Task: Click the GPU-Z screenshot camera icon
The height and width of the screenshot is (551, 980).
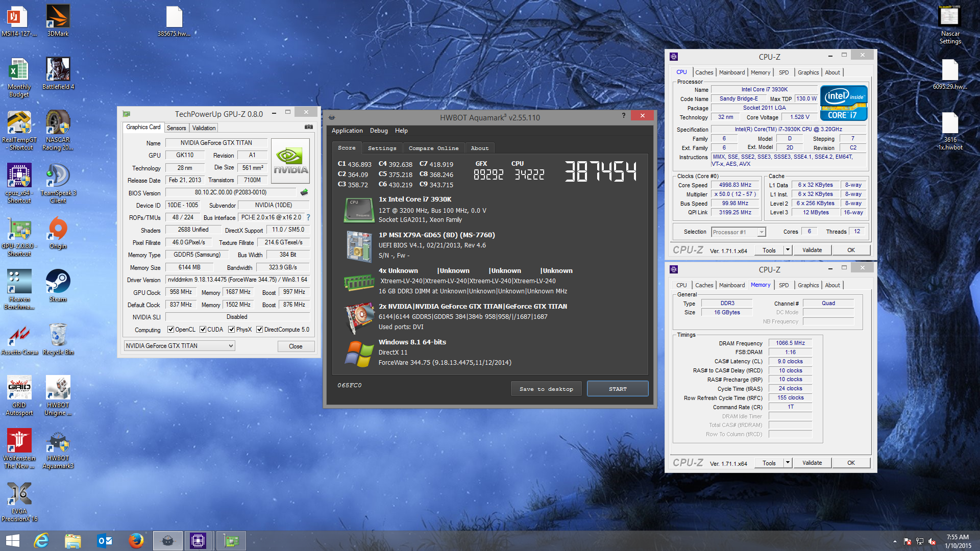Action: click(x=308, y=127)
